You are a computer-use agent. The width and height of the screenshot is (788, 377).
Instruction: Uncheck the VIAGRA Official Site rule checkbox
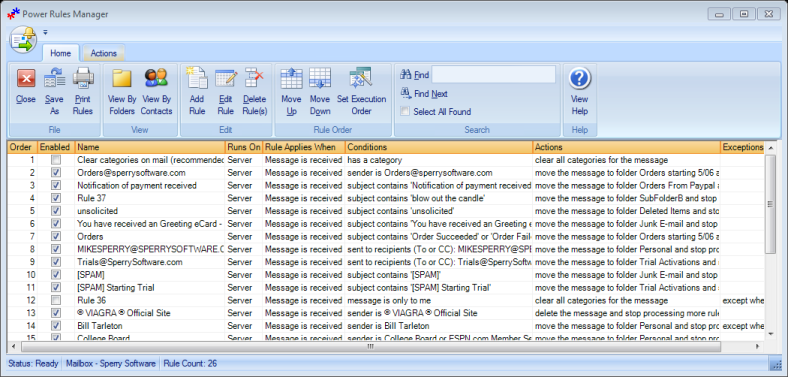(x=56, y=313)
